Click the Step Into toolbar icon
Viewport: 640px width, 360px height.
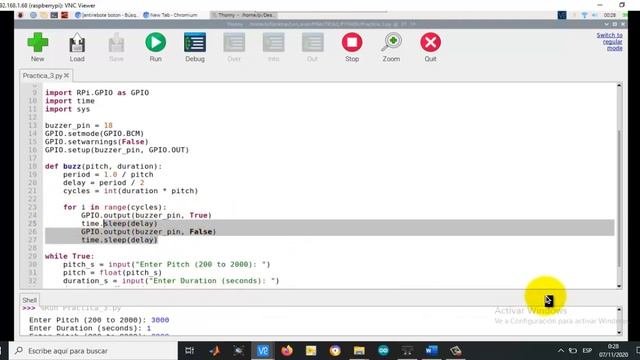click(273, 47)
